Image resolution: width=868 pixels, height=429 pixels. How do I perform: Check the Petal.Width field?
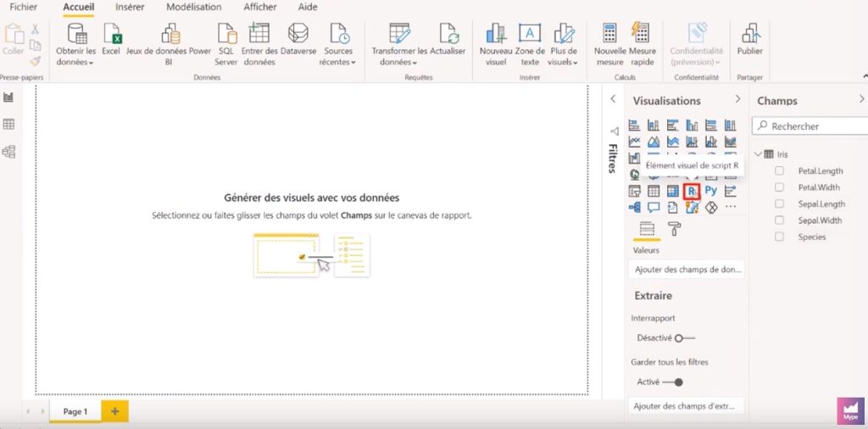780,187
